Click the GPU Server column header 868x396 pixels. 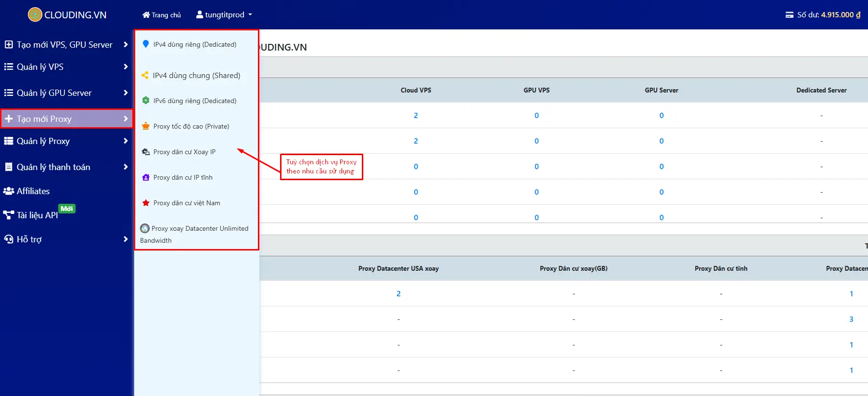point(662,90)
